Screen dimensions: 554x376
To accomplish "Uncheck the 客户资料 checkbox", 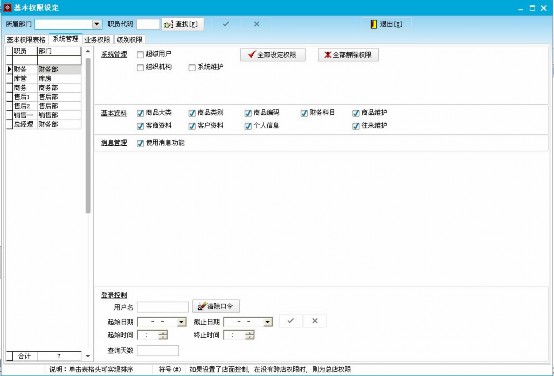I will pos(192,126).
